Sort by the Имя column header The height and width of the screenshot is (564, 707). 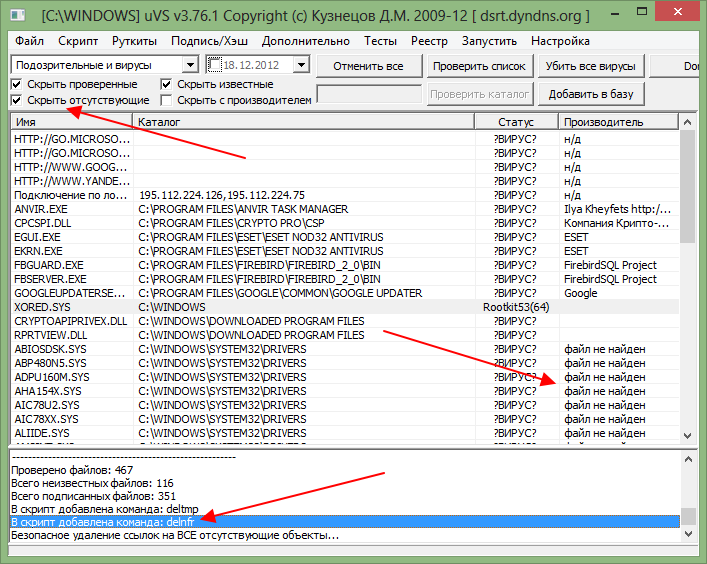71,122
